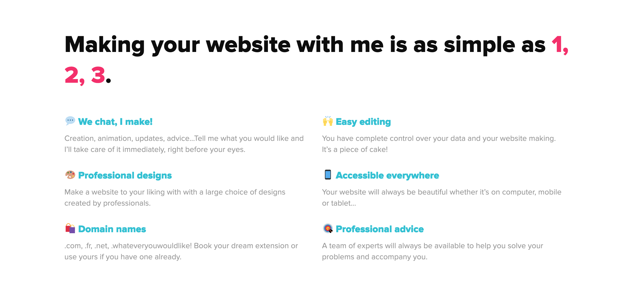This screenshot has height=296, width=644.
Task: Select the 'Easy editing' heading
Action: [363, 122]
